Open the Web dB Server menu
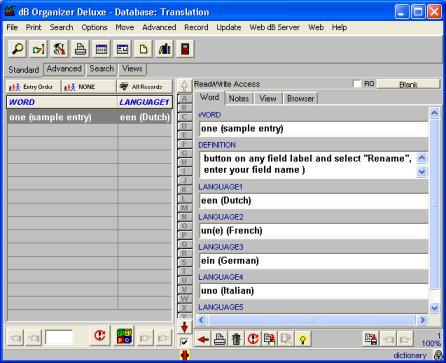Viewport: 446px width, 363px height. click(x=274, y=27)
